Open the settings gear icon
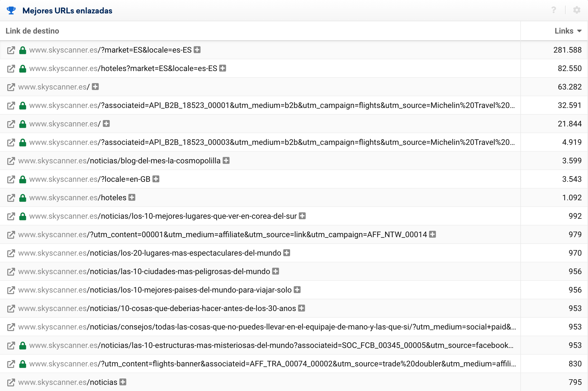The height and width of the screenshot is (391, 588). tap(577, 10)
